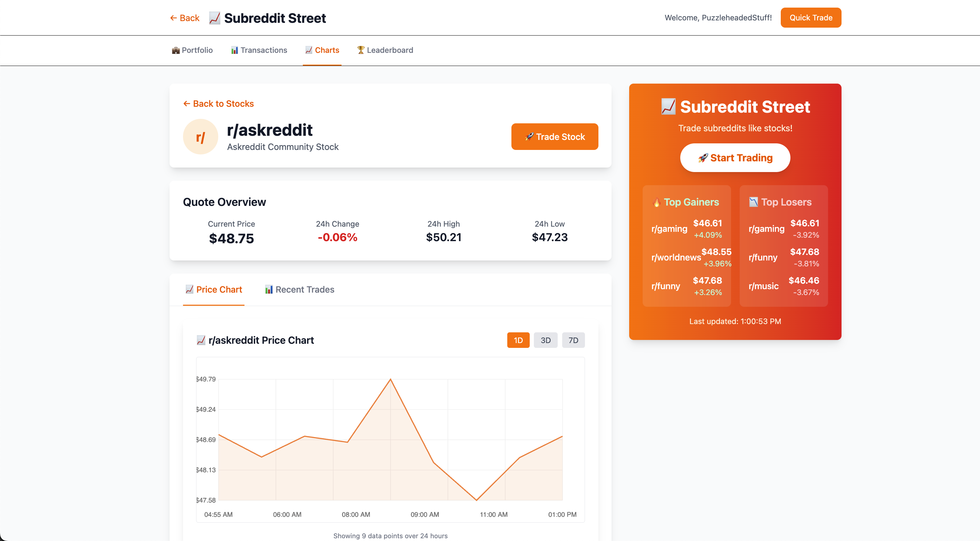Screen dimensions: 980x541
Task: Select the 1D chart range
Action: [518, 340]
